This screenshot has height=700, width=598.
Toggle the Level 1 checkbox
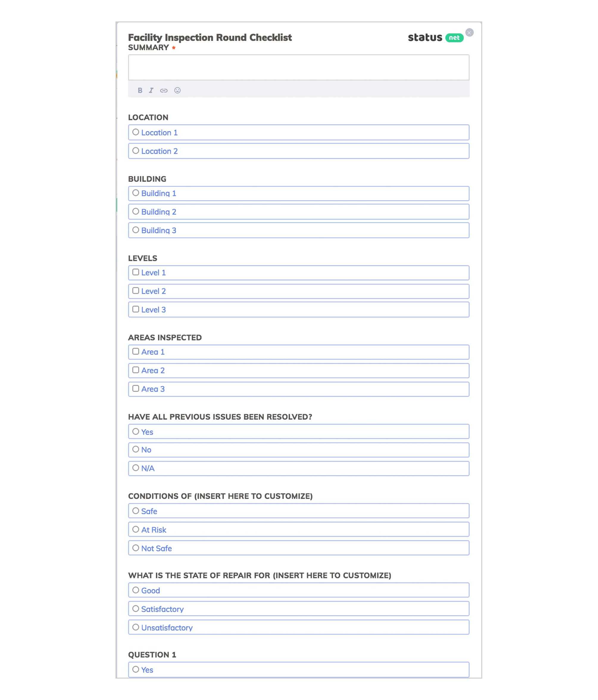[135, 272]
